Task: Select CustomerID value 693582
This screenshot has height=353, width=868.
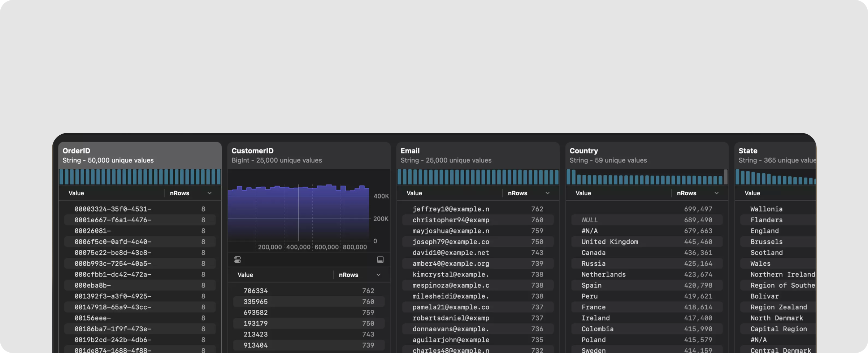Action: point(309,313)
